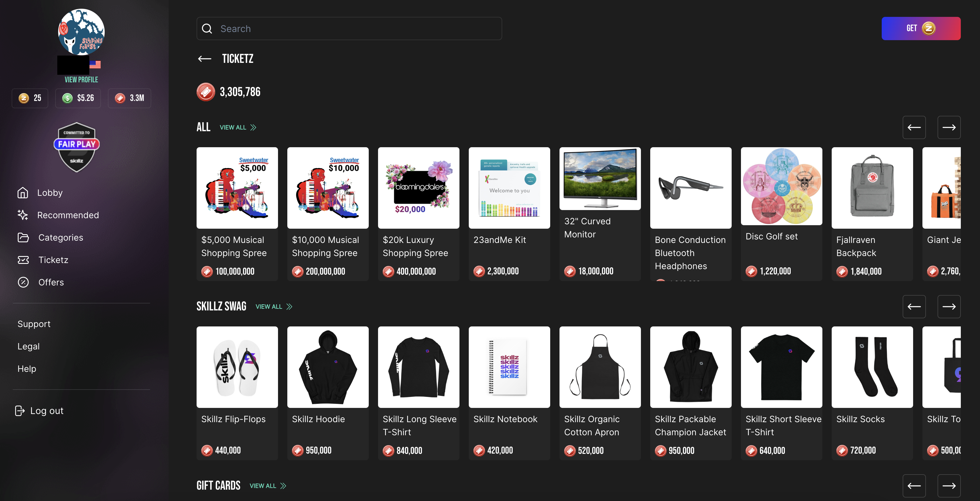Open $10,000 Musical Shopping Spree item
This screenshot has width=980, height=501.
click(327, 214)
